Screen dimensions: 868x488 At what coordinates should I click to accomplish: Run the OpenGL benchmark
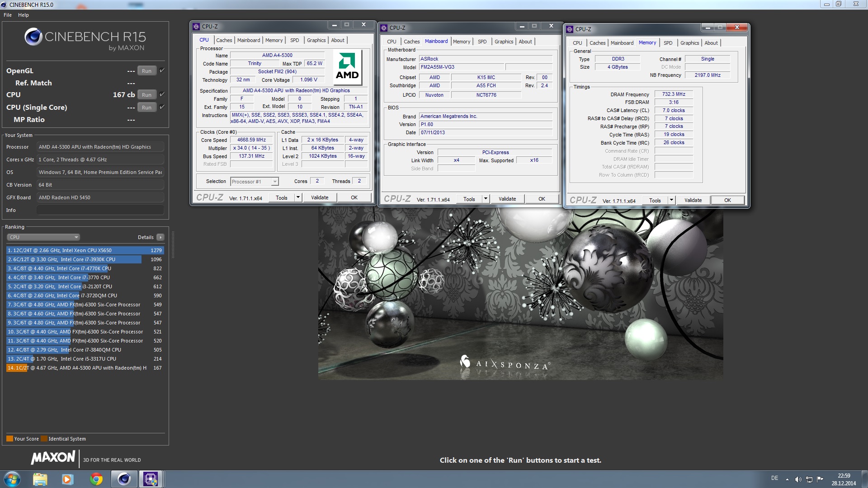click(146, 71)
